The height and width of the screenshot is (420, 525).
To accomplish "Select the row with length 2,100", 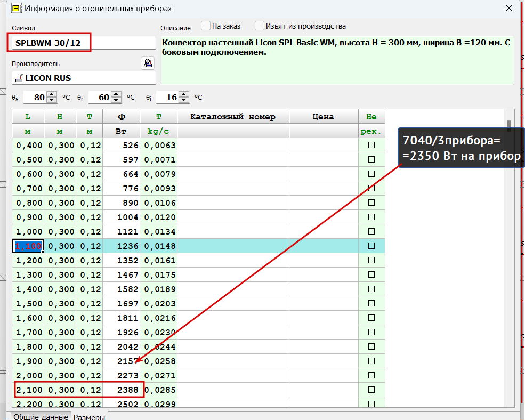I will tap(198, 390).
